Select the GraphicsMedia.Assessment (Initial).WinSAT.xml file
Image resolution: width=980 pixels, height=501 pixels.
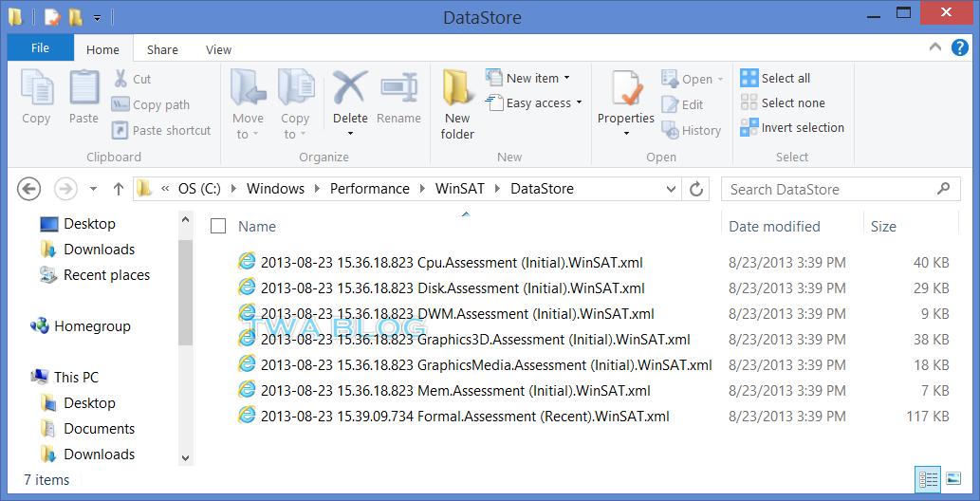(475, 364)
